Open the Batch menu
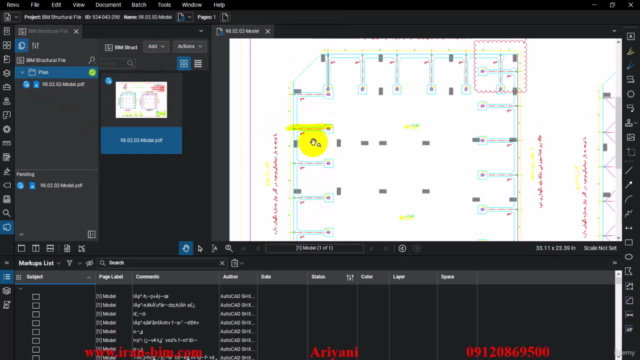This screenshot has width=640, height=360. 139,5
